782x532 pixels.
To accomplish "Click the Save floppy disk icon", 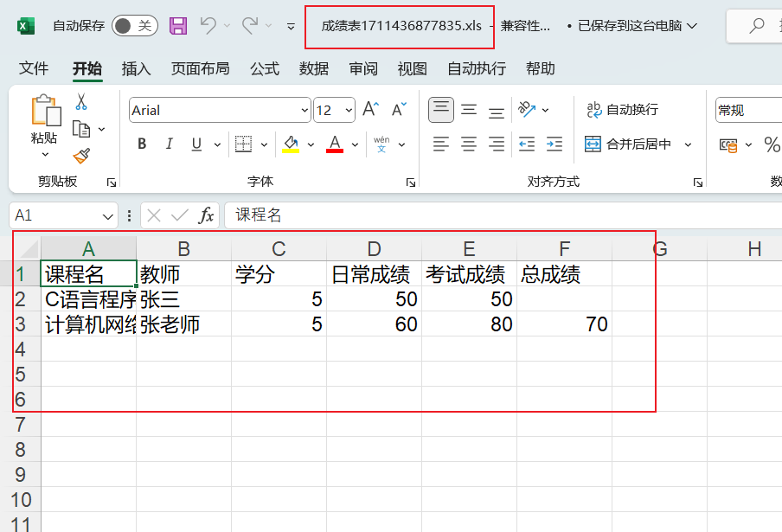I will 178,26.
